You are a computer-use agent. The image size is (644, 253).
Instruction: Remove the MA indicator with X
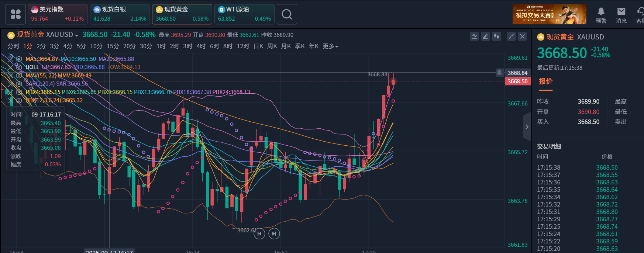[x=11, y=59]
